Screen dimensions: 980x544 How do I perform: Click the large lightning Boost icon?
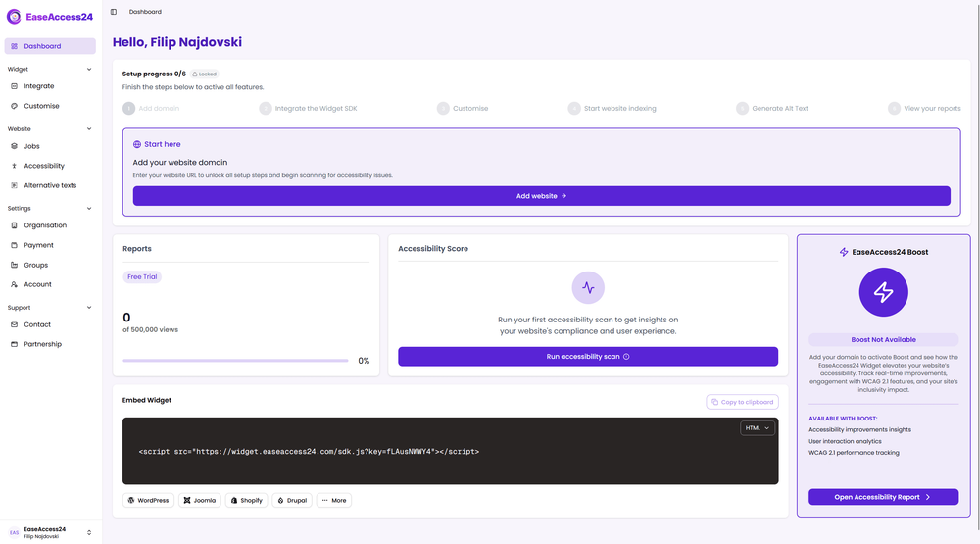[x=883, y=292]
